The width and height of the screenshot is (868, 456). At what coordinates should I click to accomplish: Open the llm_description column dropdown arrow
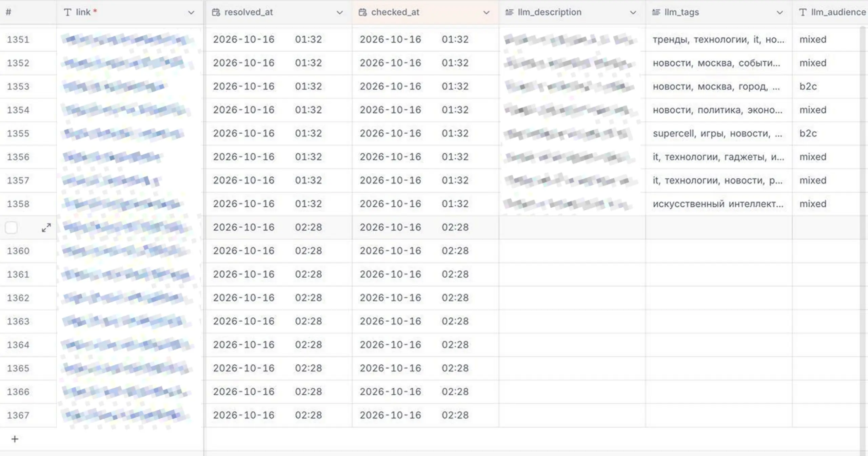(633, 13)
